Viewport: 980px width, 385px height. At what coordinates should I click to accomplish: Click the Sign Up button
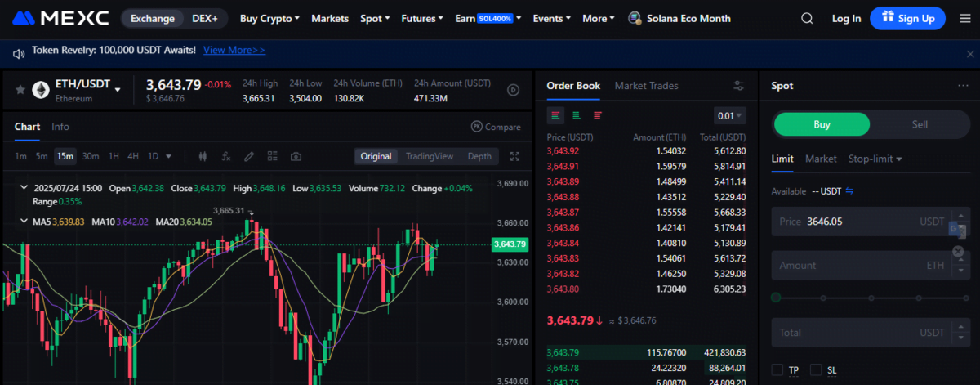tap(907, 18)
